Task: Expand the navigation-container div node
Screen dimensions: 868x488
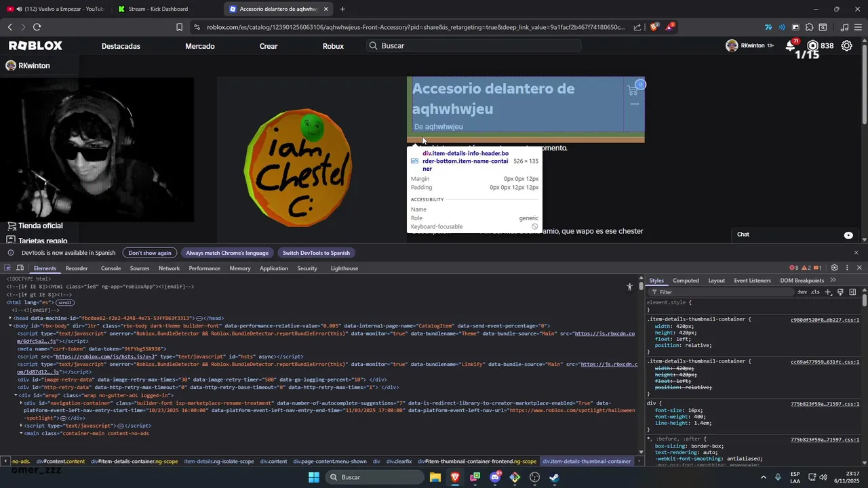Action: tap(21, 403)
